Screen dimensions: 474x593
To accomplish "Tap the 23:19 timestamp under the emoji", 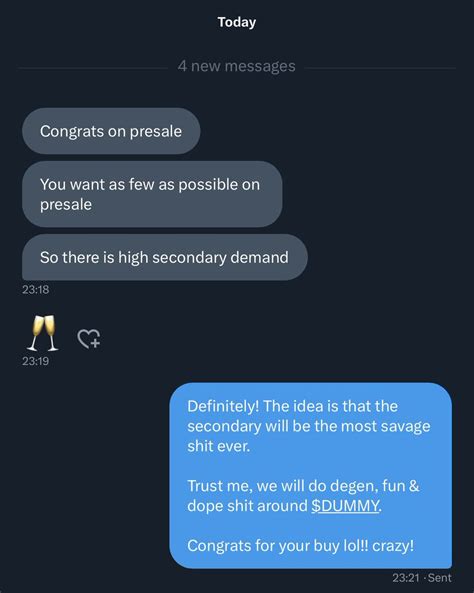I will click(36, 361).
